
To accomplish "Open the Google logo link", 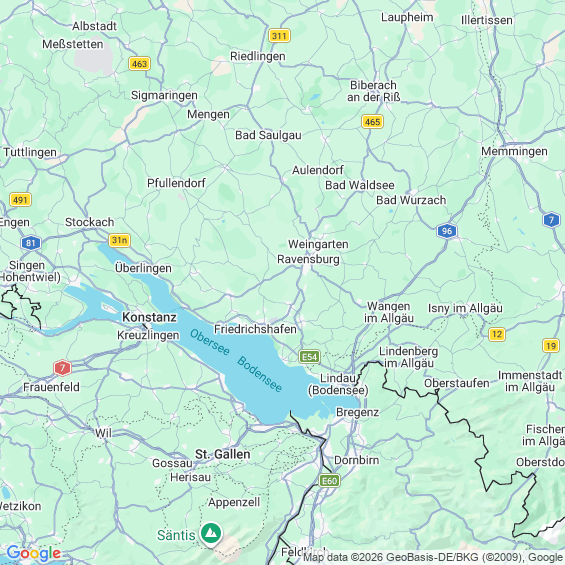I will click(34, 553).
